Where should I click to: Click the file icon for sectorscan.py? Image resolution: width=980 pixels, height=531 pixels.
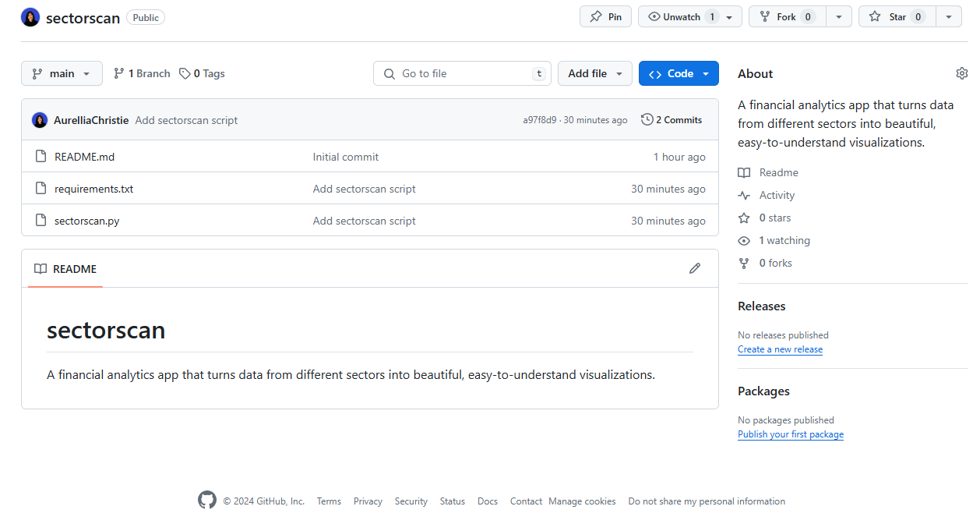click(41, 221)
